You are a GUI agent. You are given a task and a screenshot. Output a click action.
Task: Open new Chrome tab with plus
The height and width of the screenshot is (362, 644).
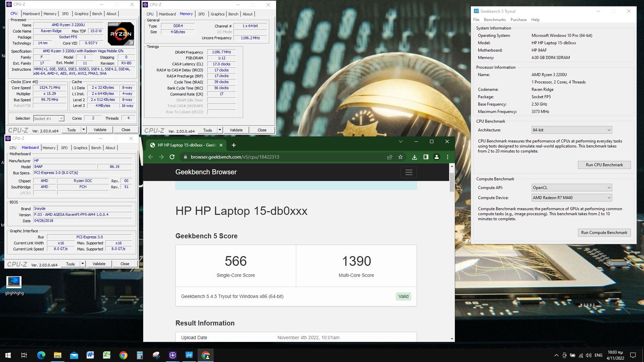click(234, 145)
